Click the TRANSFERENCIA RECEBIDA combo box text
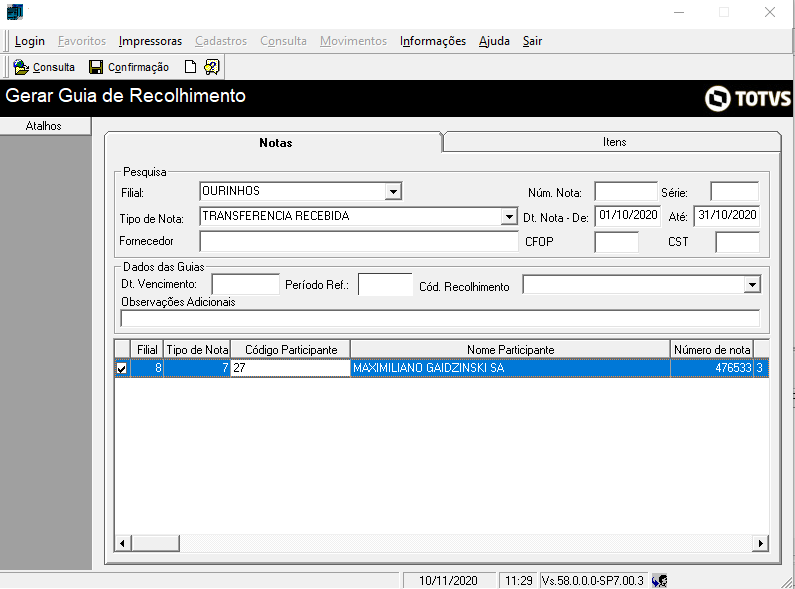This screenshot has height=589, width=795. click(276, 216)
